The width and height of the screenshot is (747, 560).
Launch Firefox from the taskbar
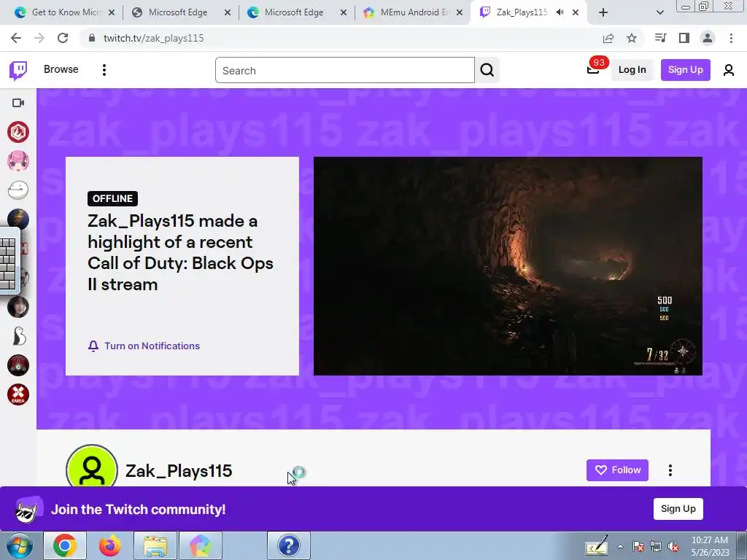[110, 545]
